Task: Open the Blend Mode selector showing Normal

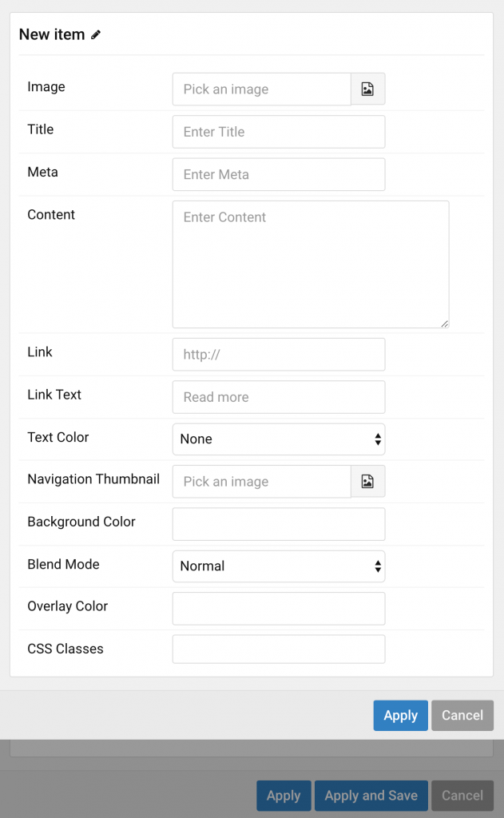Action: click(278, 566)
